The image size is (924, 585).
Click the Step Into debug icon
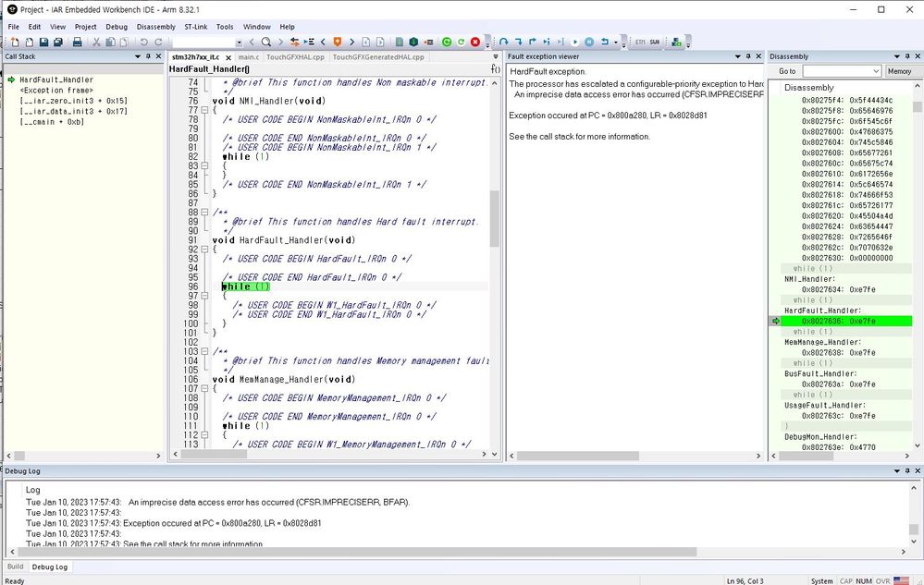pos(519,42)
